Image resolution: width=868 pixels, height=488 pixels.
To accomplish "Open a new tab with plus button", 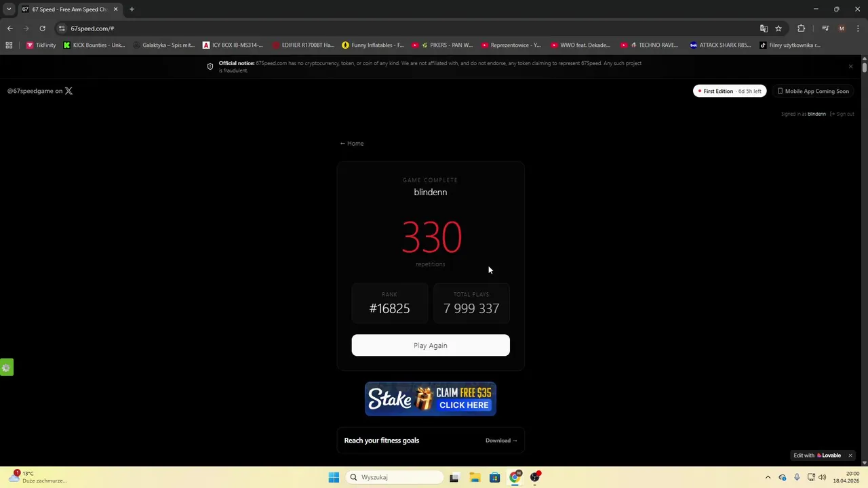I will pyautogui.click(x=132, y=9).
